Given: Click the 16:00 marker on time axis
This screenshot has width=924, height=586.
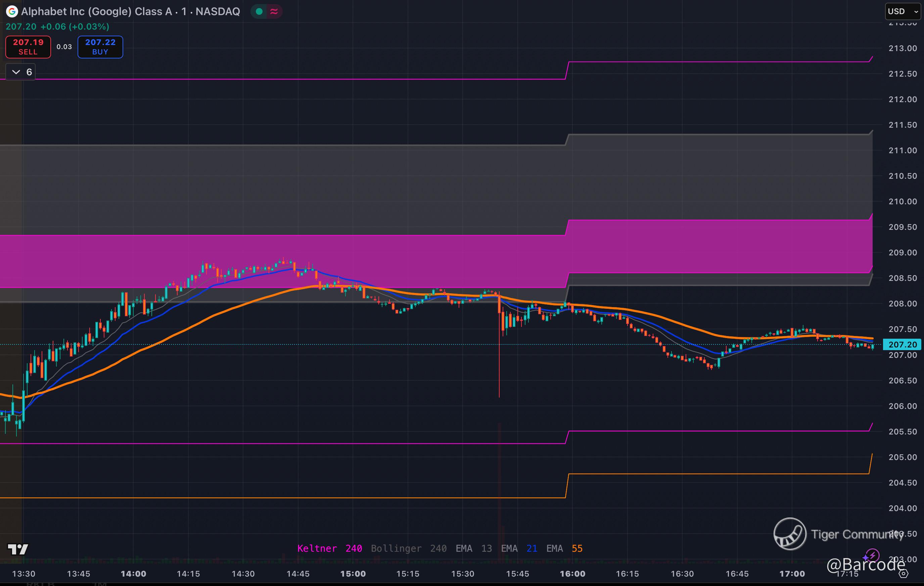Looking at the screenshot, I should [572, 574].
